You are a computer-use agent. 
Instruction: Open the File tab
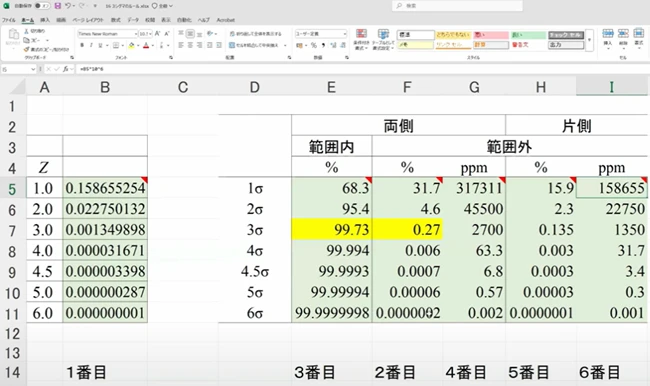(x=8, y=20)
